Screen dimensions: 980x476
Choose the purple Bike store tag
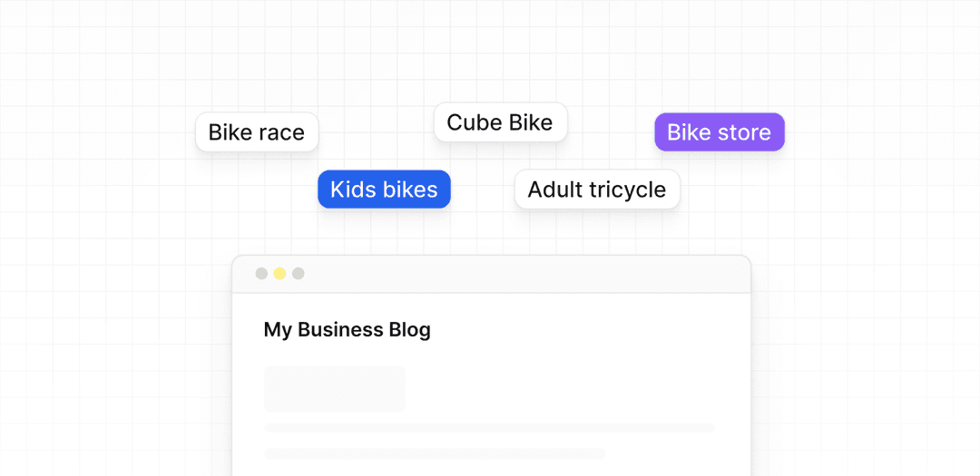[719, 132]
